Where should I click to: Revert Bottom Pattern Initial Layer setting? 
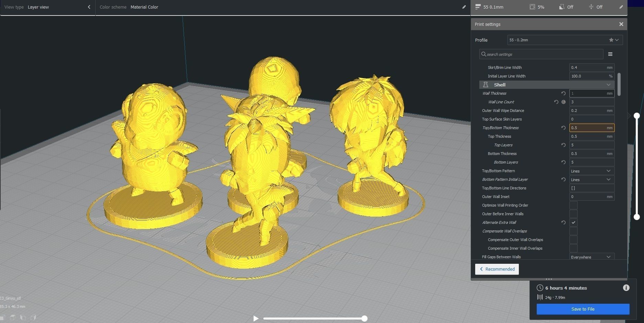point(563,179)
